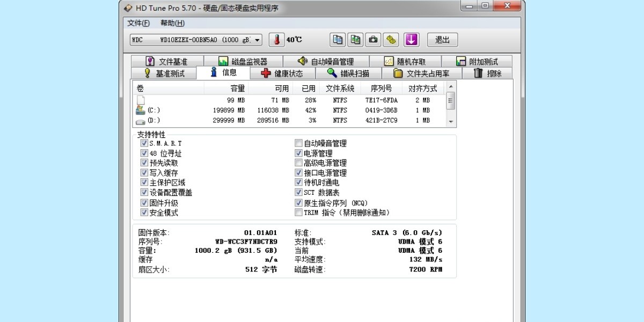Open the 随机存取 tab
Image resolution: width=644 pixels, height=322 pixels.
(405, 61)
